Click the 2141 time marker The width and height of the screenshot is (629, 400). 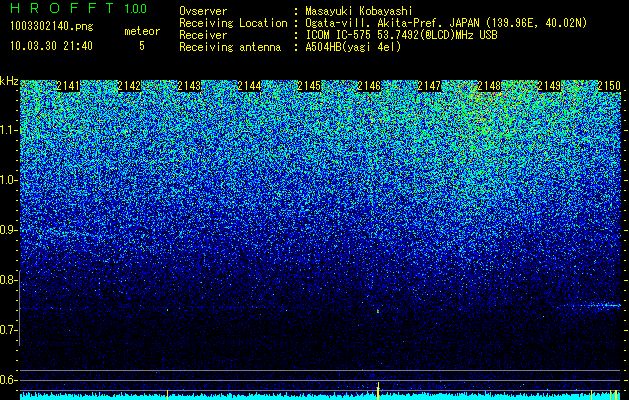click(x=68, y=86)
